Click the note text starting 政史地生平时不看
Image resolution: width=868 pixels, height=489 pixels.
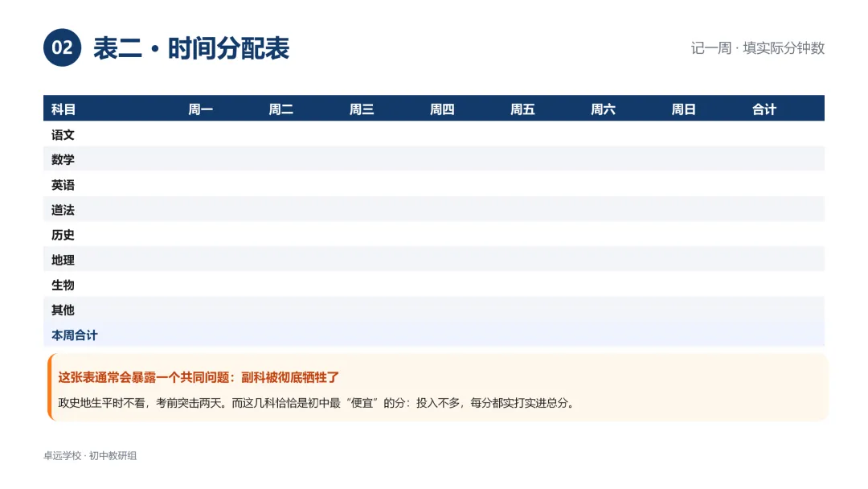click(x=317, y=403)
